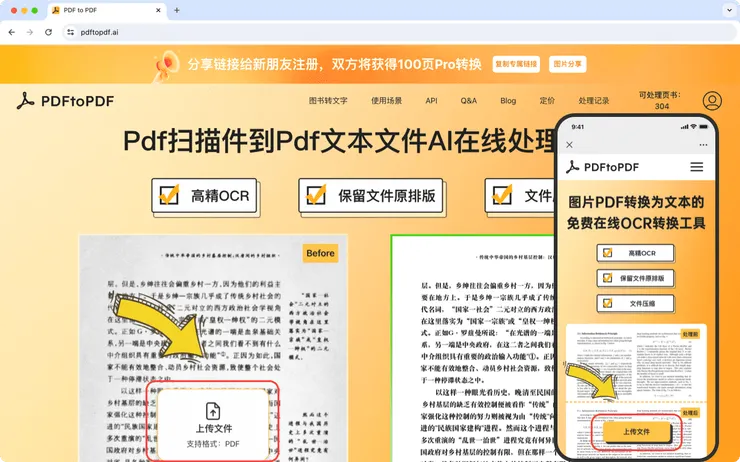Click the 支持格式: PDF text
Image resolution: width=740 pixels, height=462 pixels.
(213, 444)
